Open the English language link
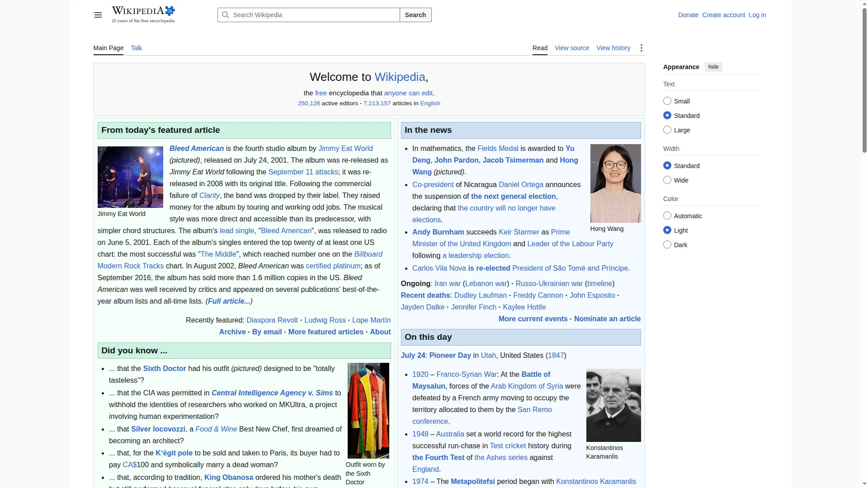This screenshot has height=488, width=868. point(430,103)
